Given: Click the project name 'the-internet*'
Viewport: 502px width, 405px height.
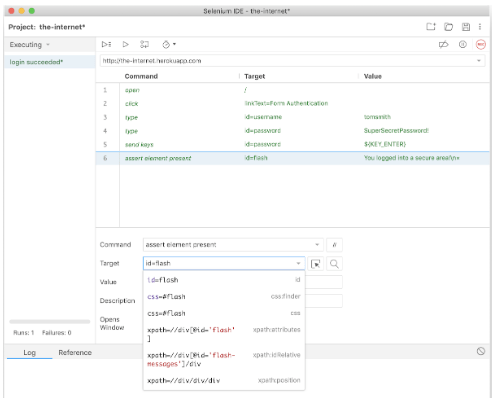Looking at the screenshot, I should click(x=62, y=27).
